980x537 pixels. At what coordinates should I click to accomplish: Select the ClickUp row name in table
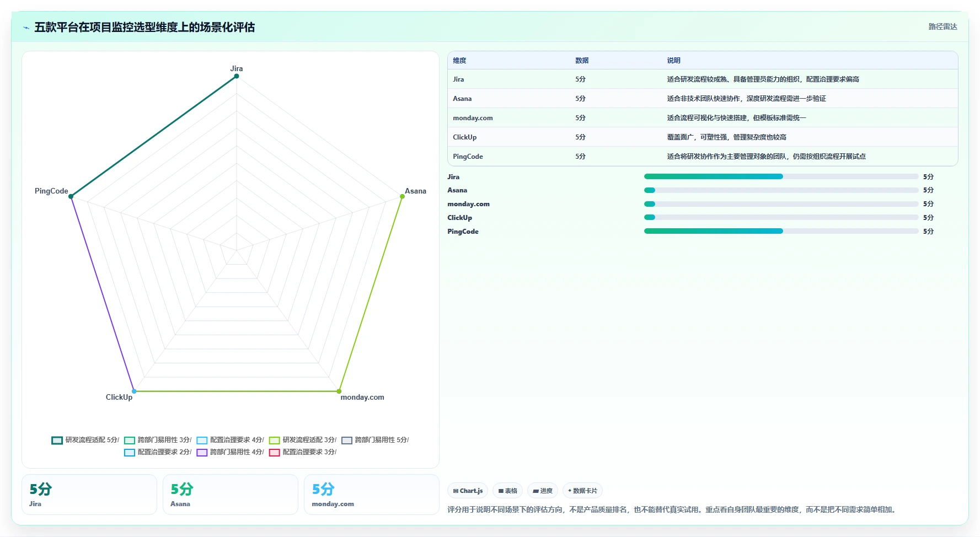[464, 137]
